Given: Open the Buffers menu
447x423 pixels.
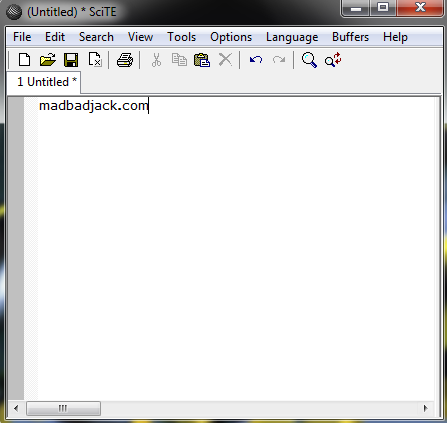Looking at the screenshot, I should [x=351, y=37].
